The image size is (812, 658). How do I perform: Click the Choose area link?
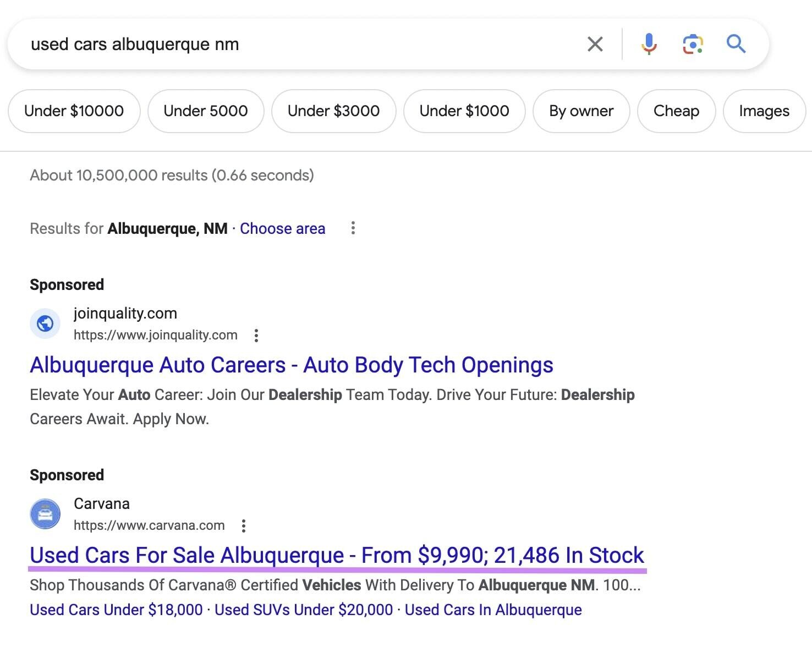(x=282, y=228)
